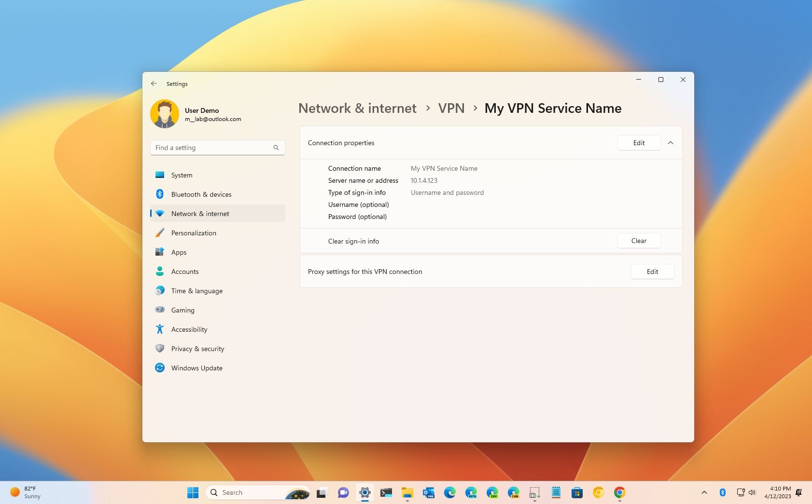Screen dimensions: 812x504
Task: Click the Privacy & security shield icon
Action: [x=160, y=348]
